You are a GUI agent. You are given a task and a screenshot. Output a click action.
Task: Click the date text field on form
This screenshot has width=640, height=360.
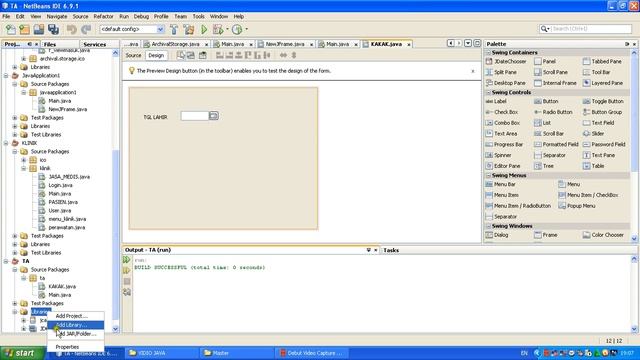coord(195,116)
